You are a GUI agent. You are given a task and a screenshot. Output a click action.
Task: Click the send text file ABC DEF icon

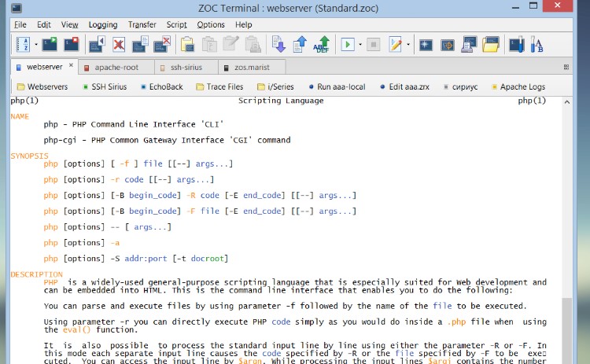(322, 44)
